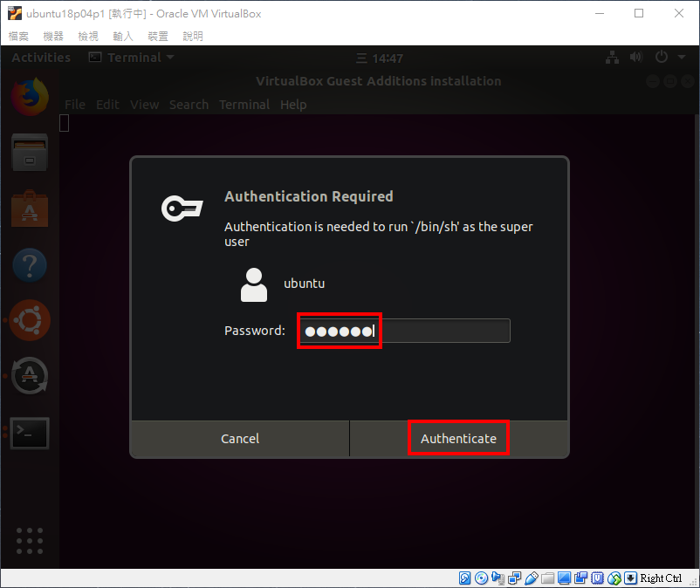Click the power icon in top bar
The height and width of the screenshot is (588, 700).
pyautogui.click(x=662, y=57)
